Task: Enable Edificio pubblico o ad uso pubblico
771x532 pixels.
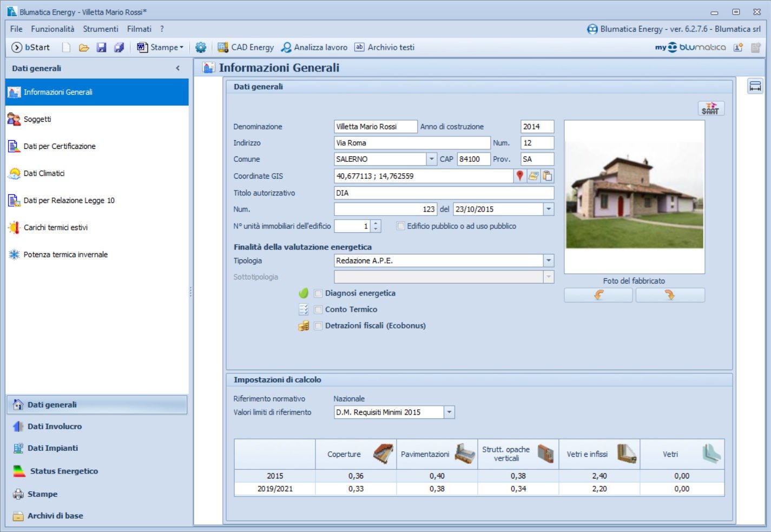Action: [x=400, y=226]
